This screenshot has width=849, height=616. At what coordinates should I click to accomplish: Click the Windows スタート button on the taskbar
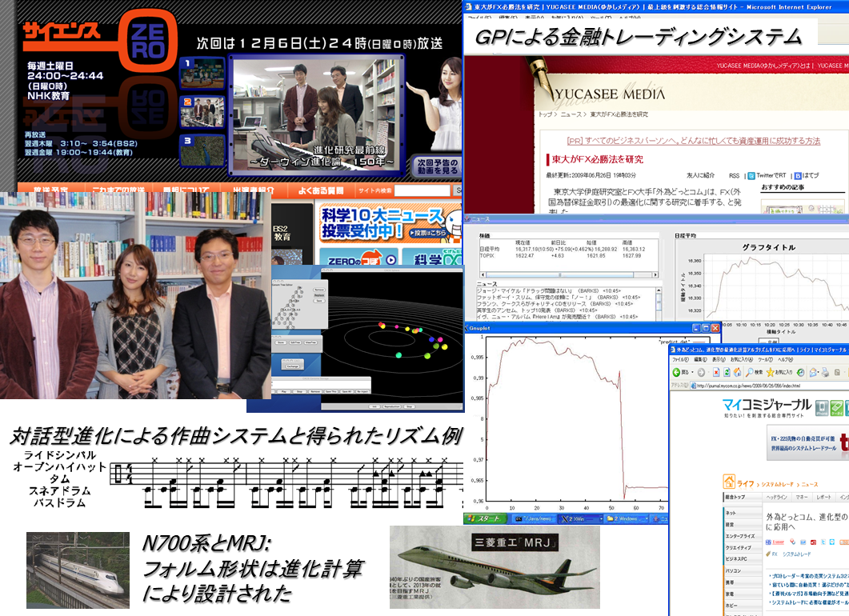pos(485,518)
